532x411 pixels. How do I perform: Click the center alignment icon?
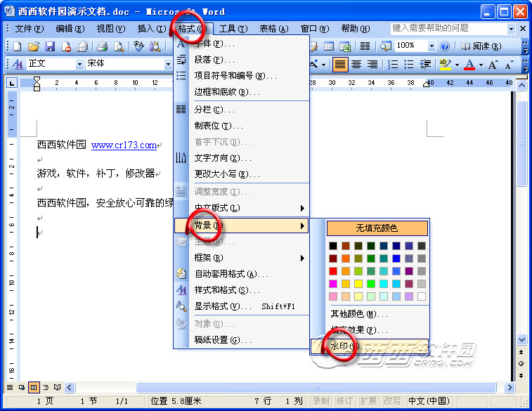tap(356, 64)
